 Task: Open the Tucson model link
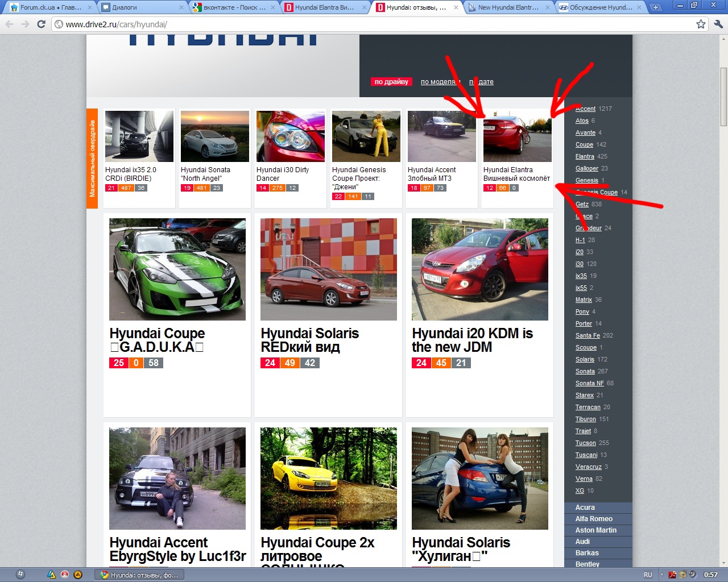click(586, 443)
